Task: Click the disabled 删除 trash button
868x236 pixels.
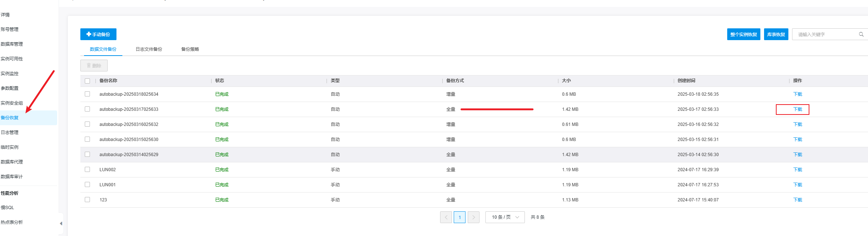Action: 94,66
